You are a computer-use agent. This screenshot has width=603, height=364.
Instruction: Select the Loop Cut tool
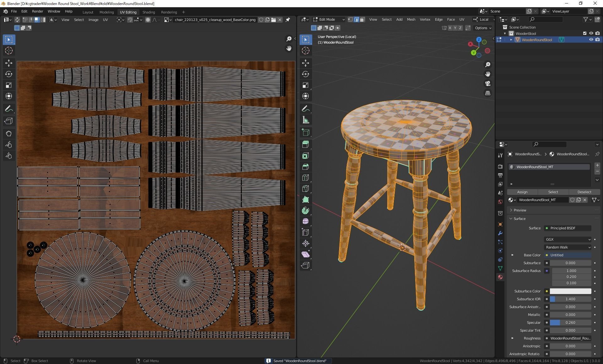point(306,178)
